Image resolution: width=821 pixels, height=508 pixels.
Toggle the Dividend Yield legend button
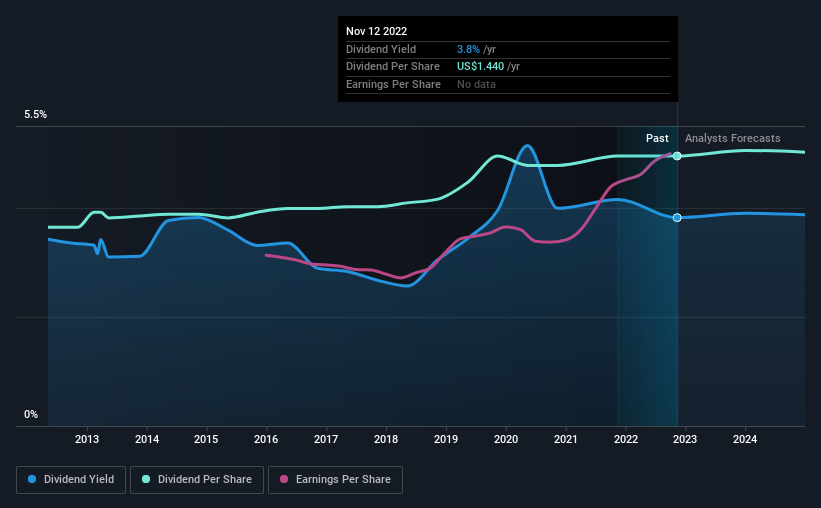coord(71,480)
